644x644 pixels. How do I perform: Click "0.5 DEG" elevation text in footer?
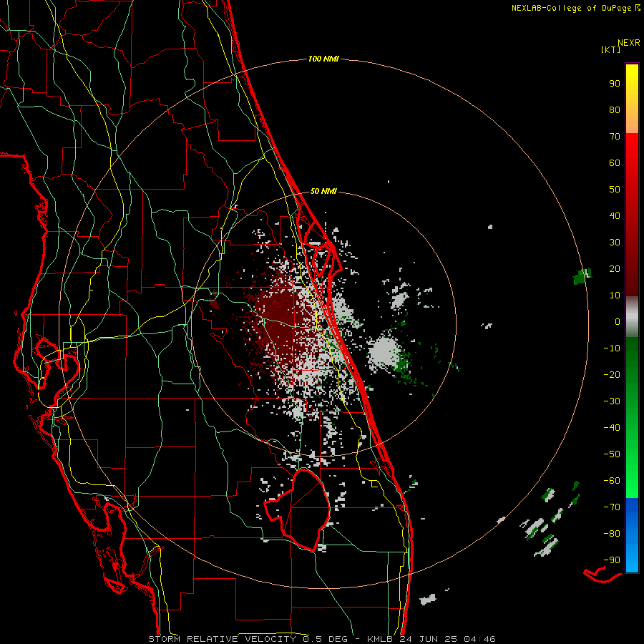[325, 639]
